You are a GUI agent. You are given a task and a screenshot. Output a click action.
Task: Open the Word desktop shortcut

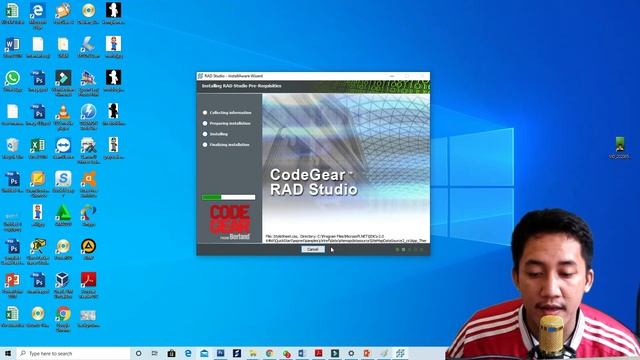[x=12, y=47]
